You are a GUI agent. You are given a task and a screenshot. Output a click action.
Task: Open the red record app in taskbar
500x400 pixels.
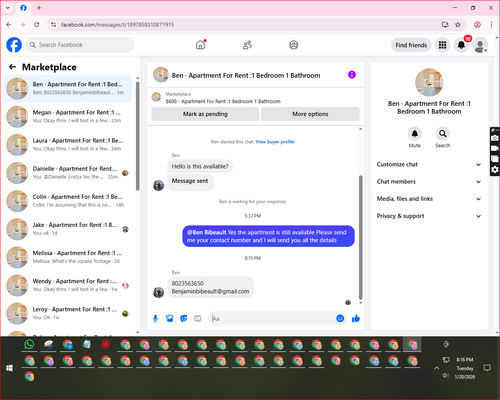(106, 344)
